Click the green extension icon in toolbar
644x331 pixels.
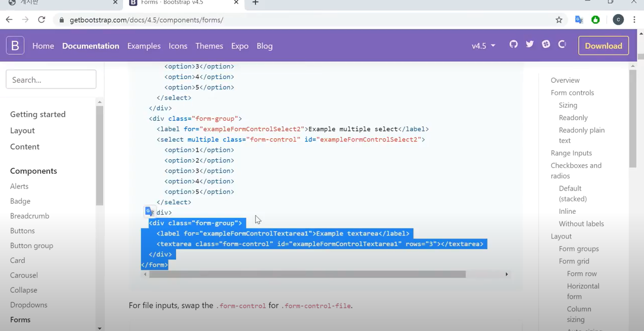595,20
